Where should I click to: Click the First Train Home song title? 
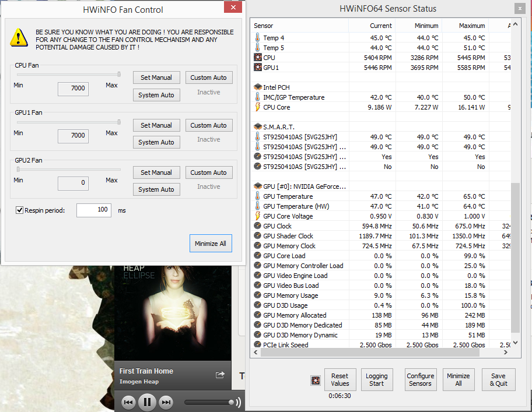point(146,371)
